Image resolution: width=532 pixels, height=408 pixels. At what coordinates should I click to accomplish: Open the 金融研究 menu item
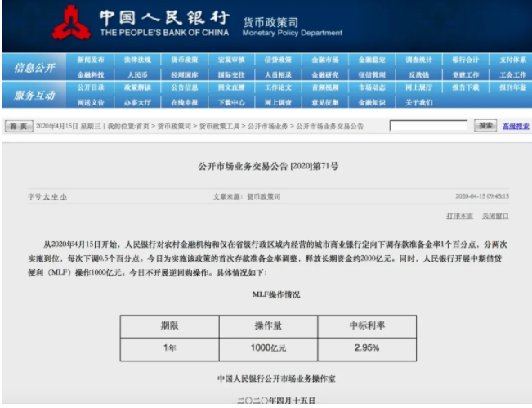click(x=325, y=75)
